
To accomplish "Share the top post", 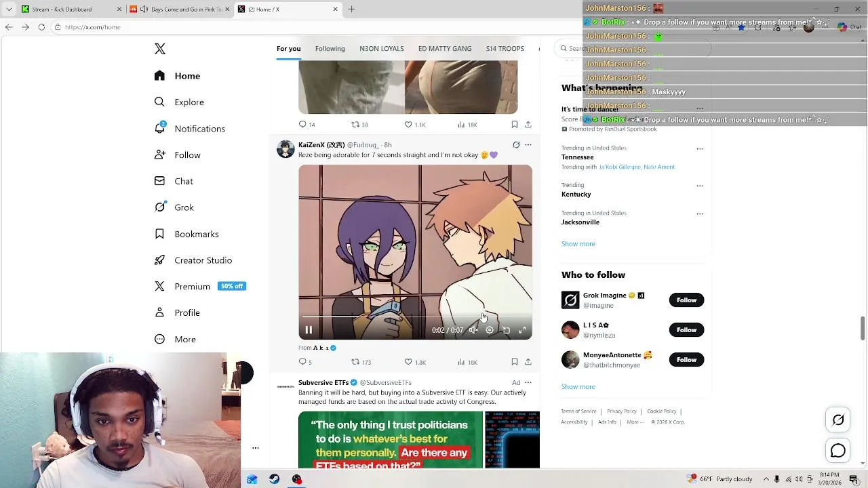I will [x=528, y=125].
